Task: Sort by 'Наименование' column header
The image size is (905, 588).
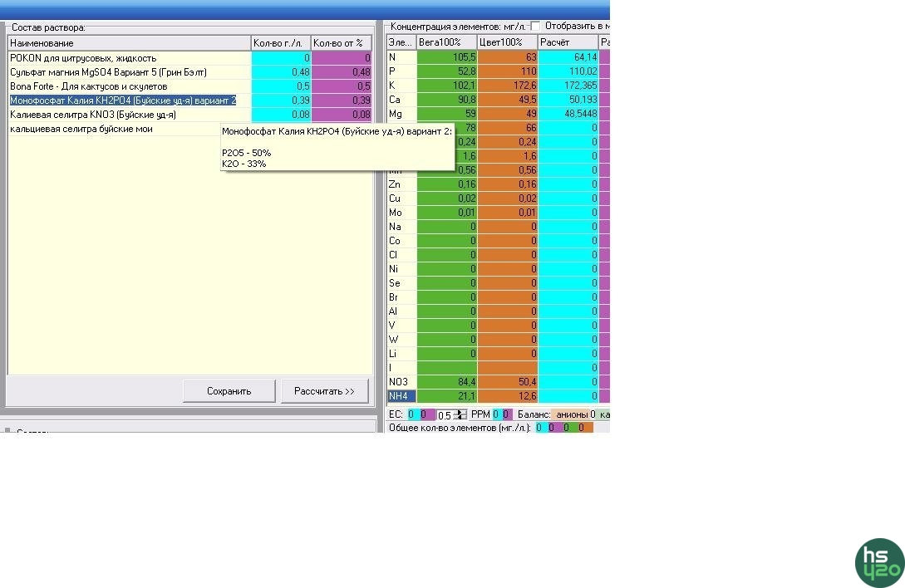Action: point(129,42)
